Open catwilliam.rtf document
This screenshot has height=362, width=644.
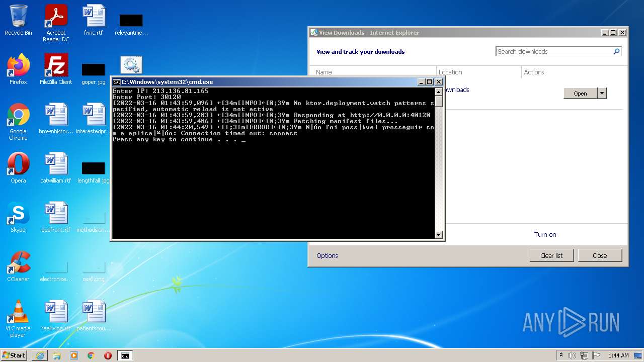pyautogui.click(x=56, y=168)
